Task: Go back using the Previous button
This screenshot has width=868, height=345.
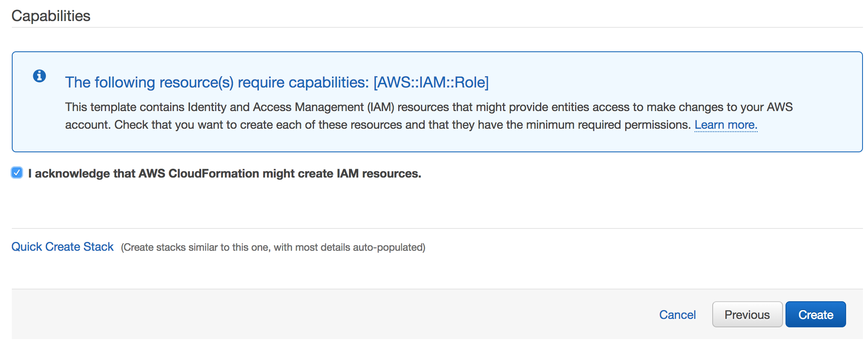Action: (747, 315)
